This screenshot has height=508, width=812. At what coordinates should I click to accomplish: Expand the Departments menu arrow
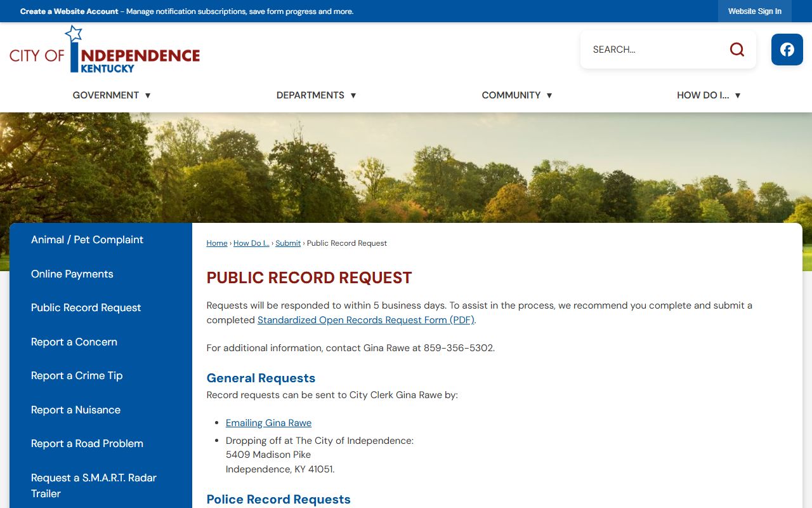[x=353, y=95]
